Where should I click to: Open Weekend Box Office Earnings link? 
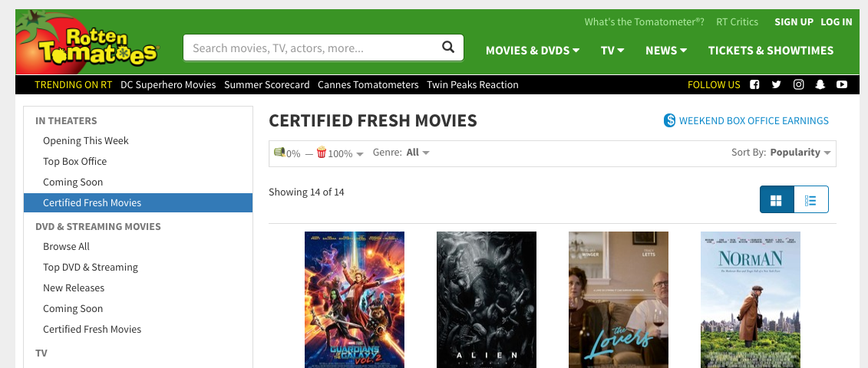click(x=754, y=120)
